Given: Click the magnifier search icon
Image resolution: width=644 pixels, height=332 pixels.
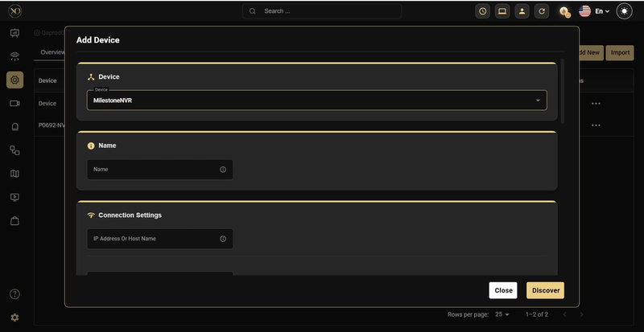Looking at the screenshot, I should coord(253,11).
